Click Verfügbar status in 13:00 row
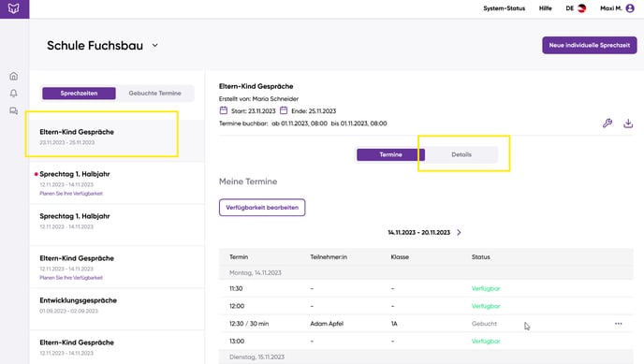644x364 pixels. (x=486, y=341)
